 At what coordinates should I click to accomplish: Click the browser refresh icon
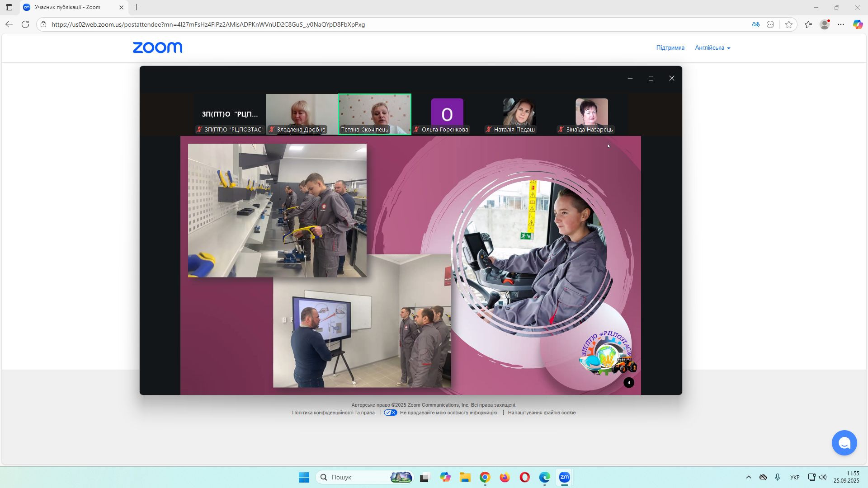click(25, 24)
